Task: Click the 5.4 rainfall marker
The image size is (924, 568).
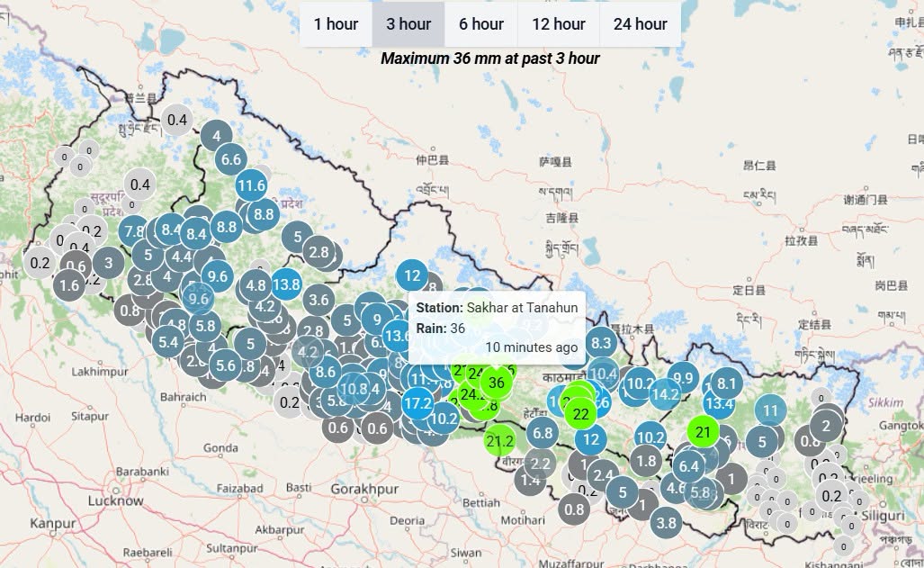Action: [168, 341]
